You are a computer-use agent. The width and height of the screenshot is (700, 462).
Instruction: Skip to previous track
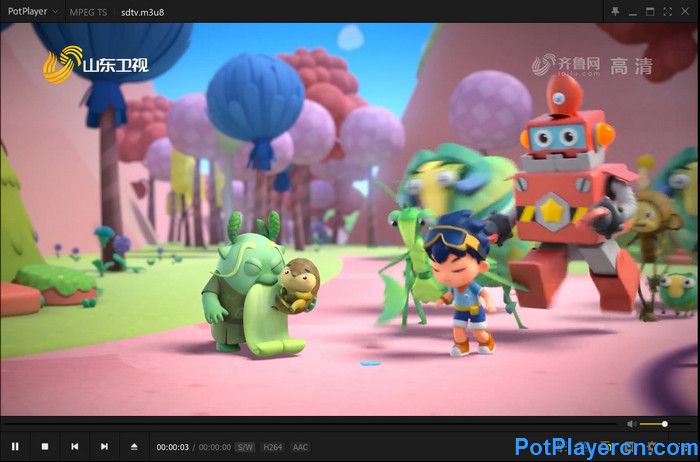[75, 446]
